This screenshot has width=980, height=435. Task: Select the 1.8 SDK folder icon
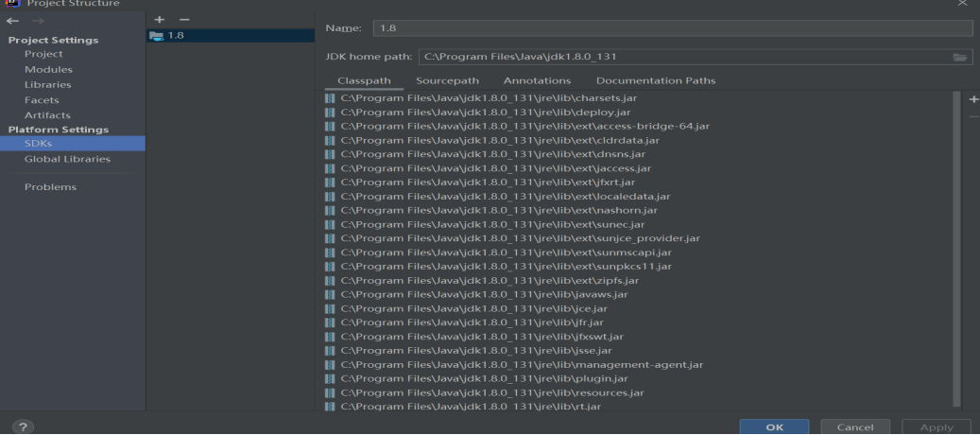[x=157, y=35]
